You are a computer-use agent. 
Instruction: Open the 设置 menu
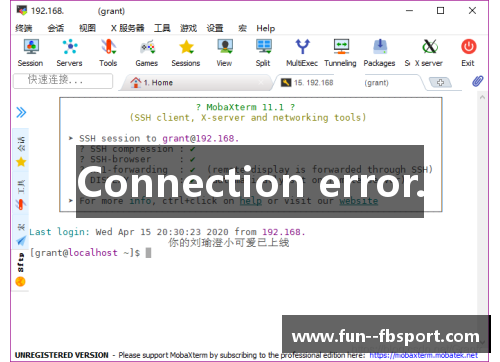[215, 28]
